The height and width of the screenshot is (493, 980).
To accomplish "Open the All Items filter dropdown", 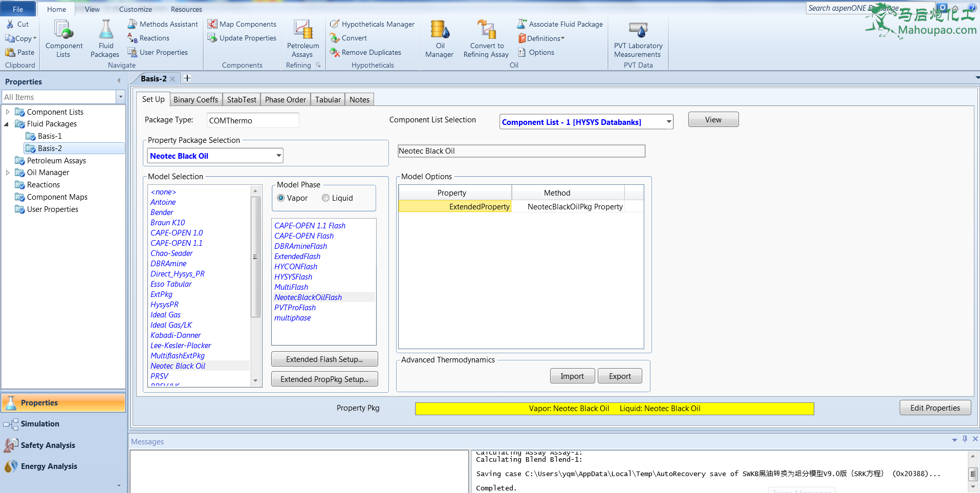I will (121, 97).
